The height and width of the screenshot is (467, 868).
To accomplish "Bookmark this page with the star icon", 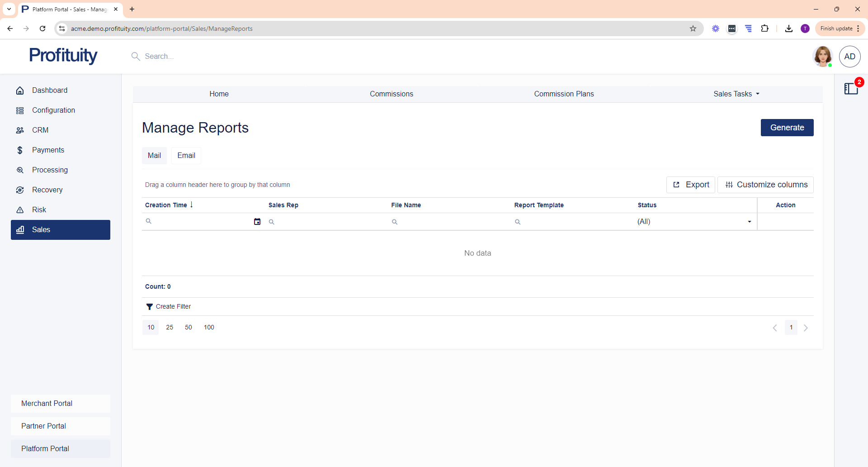I will [x=693, y=29].
